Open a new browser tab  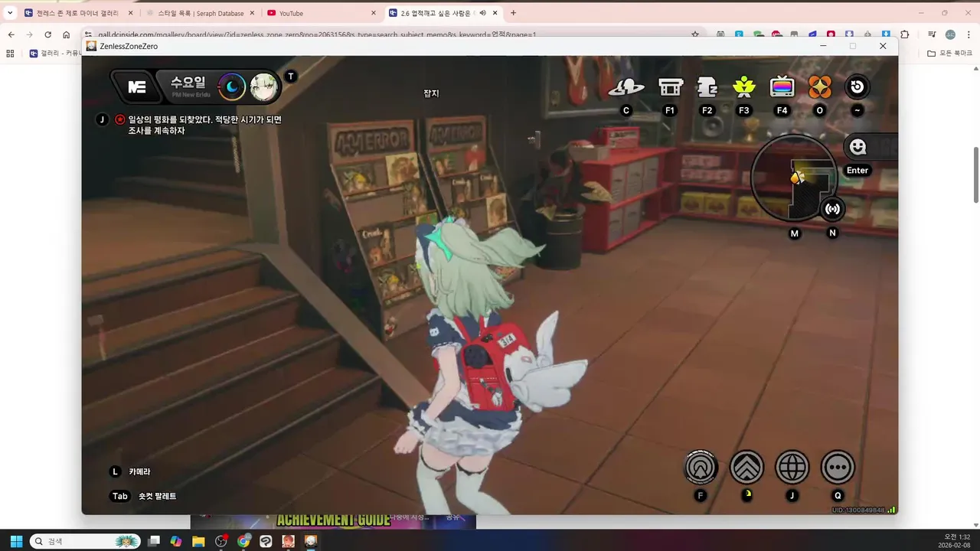tap(513, 13)
